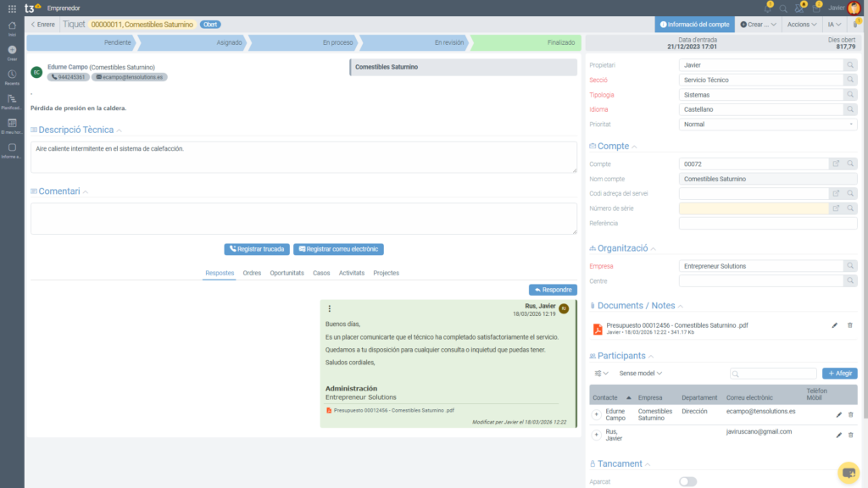Click the search magnifier in top bar

[782, 8]
